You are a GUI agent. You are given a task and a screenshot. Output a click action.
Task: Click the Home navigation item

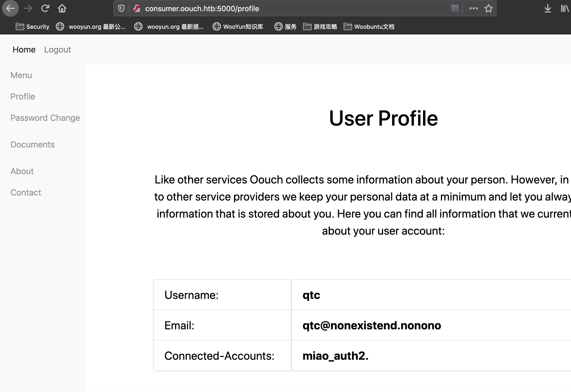pos(24,50)
